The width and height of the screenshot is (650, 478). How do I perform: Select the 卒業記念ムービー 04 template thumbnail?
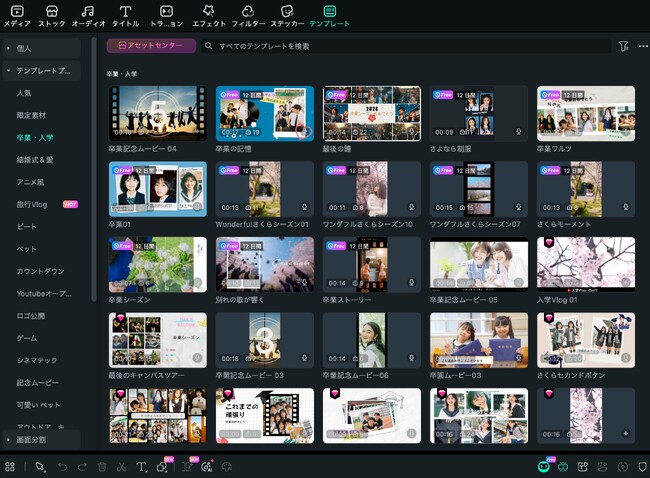157,112
